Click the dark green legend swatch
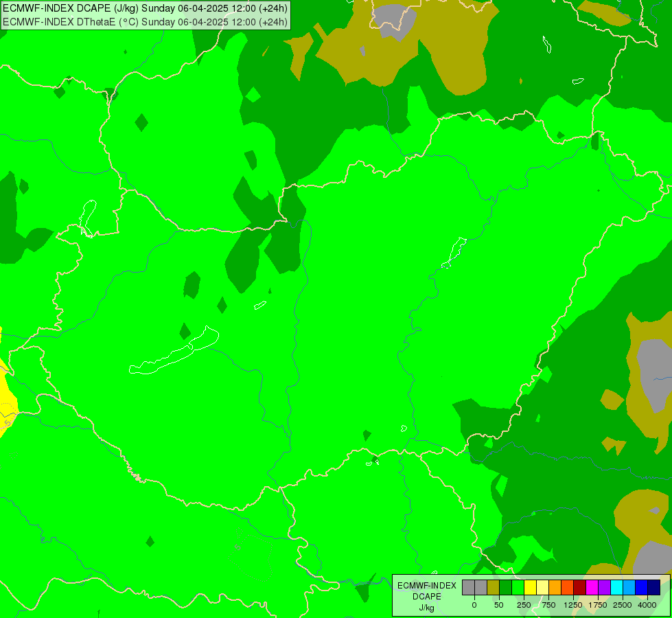This screenshot has height=618, width=672. [x=506, y=588]
